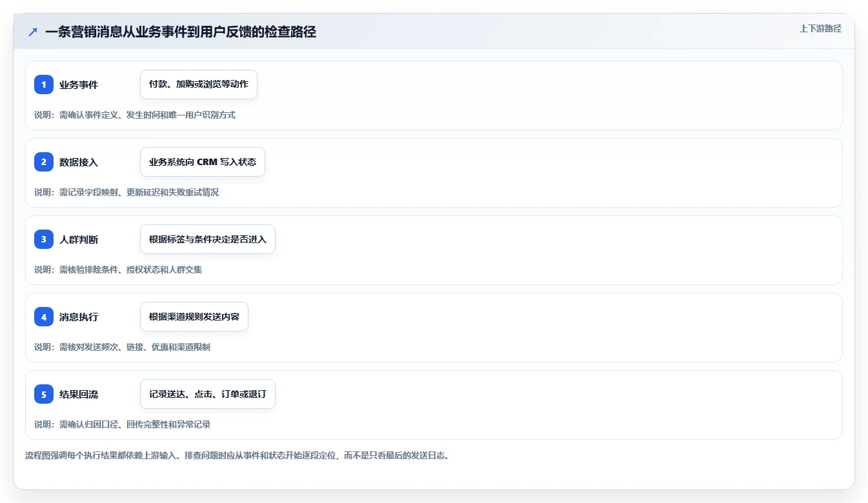Select step number 1 badge

point(44,84)
